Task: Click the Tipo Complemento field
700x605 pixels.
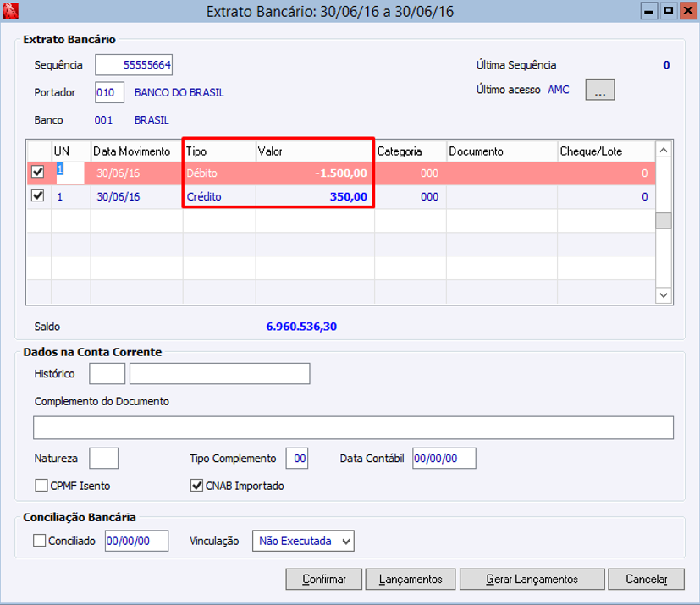Action: coord(297,459)
